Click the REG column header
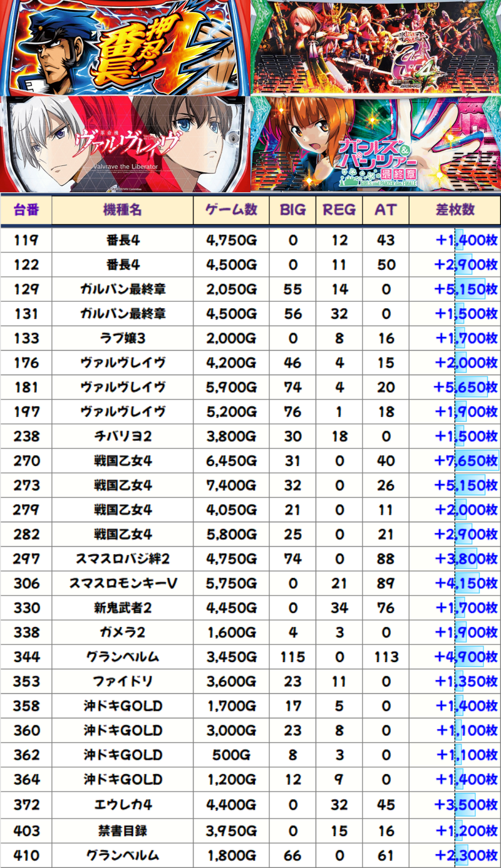501x868 pixels. click(x=339, y=210)
